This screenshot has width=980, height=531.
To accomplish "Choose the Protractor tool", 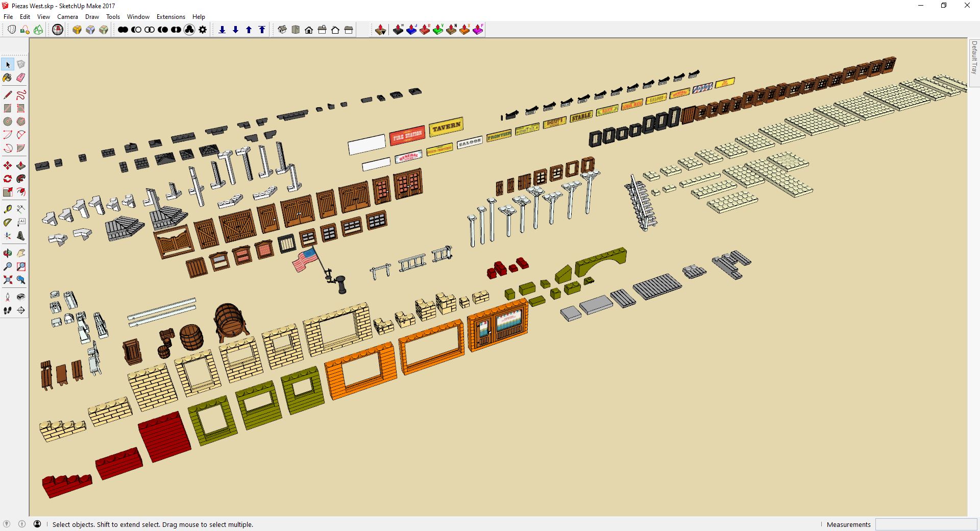I will click(8, 223).
